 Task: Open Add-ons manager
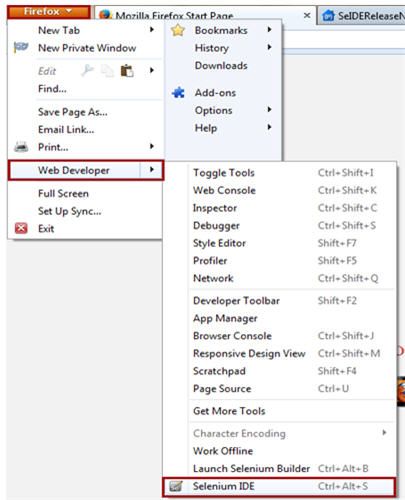[x=223, y=93]
